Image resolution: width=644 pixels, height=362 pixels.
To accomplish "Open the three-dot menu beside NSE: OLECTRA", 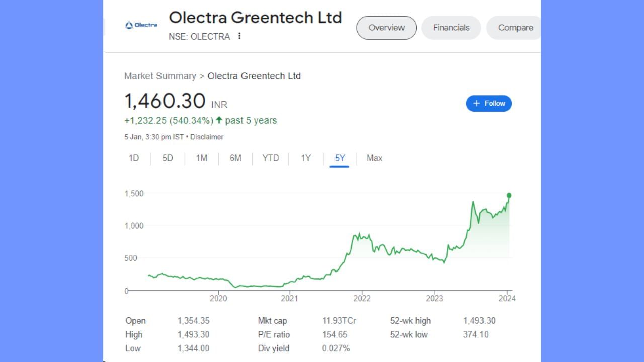I will tap(239, 36).
